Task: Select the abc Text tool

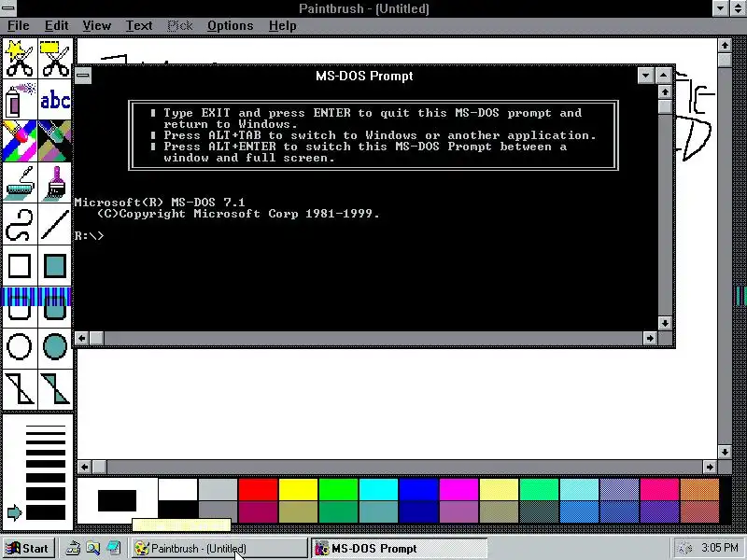Action: pyautogui.click(x=55, y=100)
